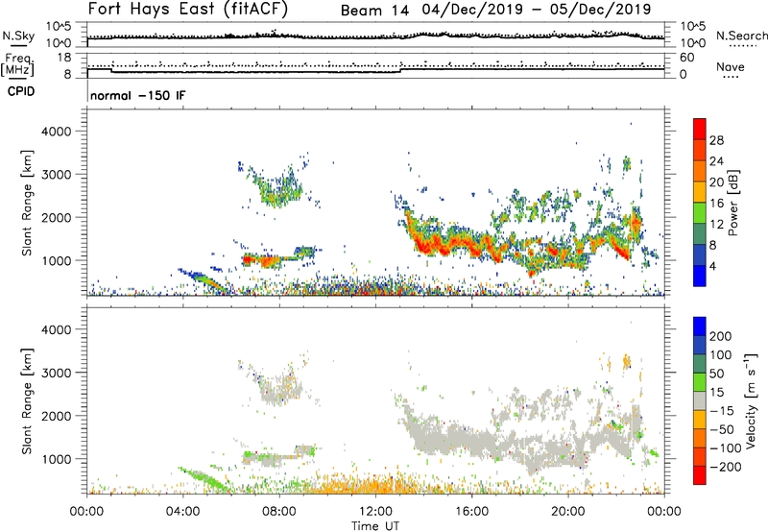Click the '-200' tick on Velocity color bar
The image size is (768, 532).
click(726, 467)
